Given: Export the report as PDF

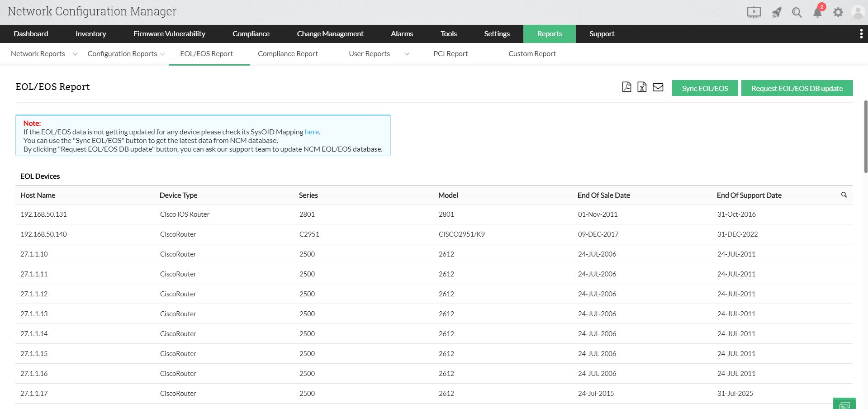Looking at the screenshot, I should tap(626, 87).
